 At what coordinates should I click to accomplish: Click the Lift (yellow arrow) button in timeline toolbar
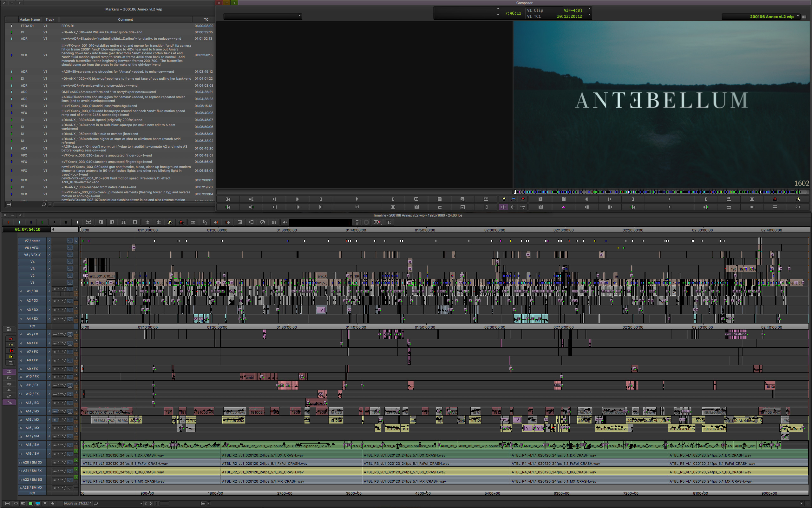click(x=170, y=223)
